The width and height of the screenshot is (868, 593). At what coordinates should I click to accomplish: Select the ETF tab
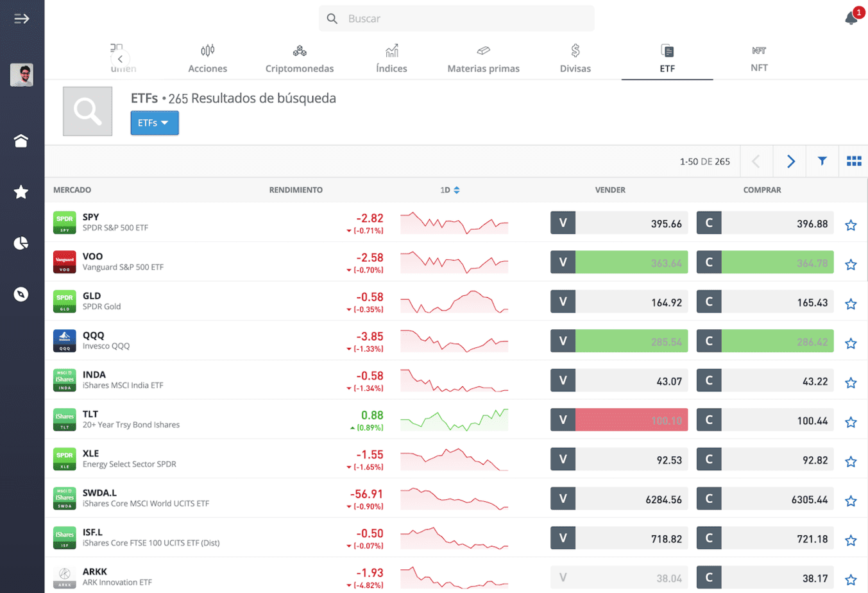coord(667,59)
